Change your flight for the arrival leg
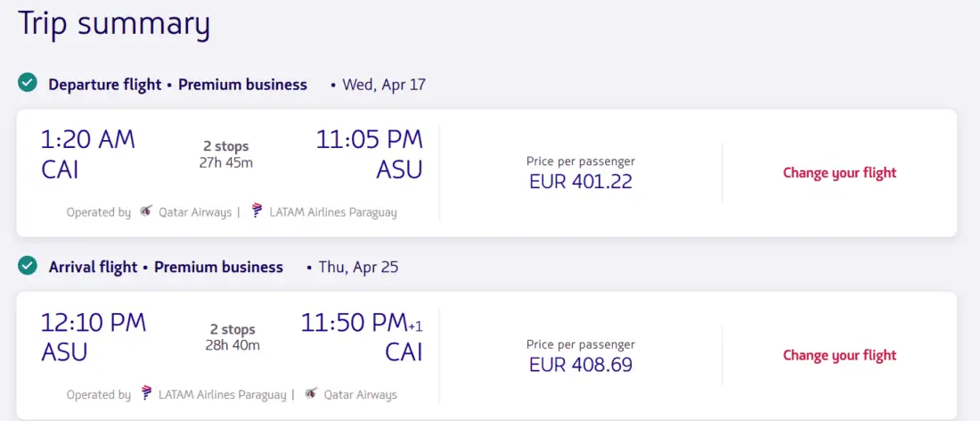Screen dimensions: 980x421 (x=839, y=355)
